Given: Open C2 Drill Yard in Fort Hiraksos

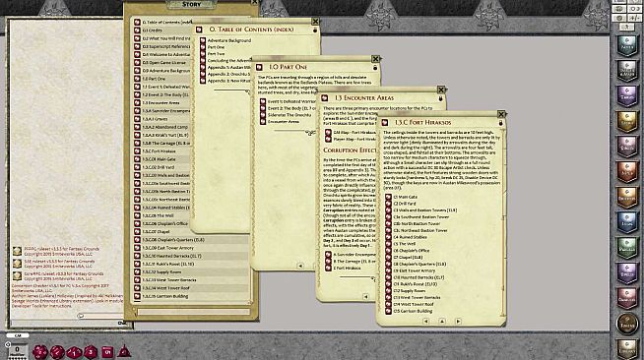Looking at the screenshot, I should tap(405, 204).
